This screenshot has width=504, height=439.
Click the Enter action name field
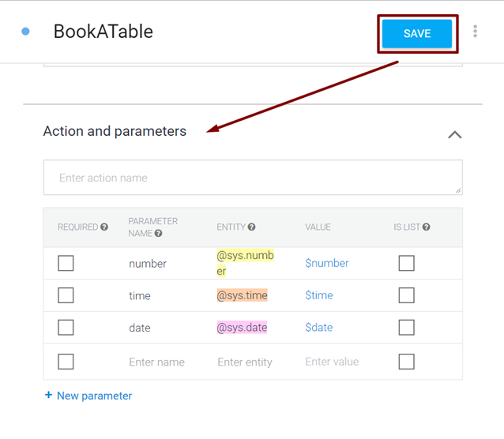[x=252, y=178]
